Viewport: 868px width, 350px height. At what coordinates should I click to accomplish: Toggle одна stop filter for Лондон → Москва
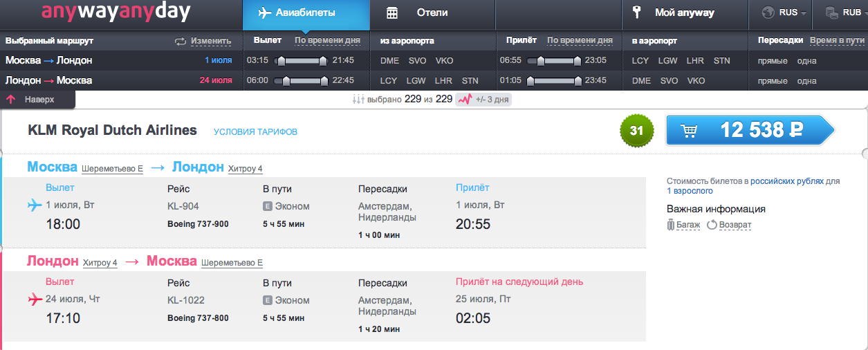(806, 81)
